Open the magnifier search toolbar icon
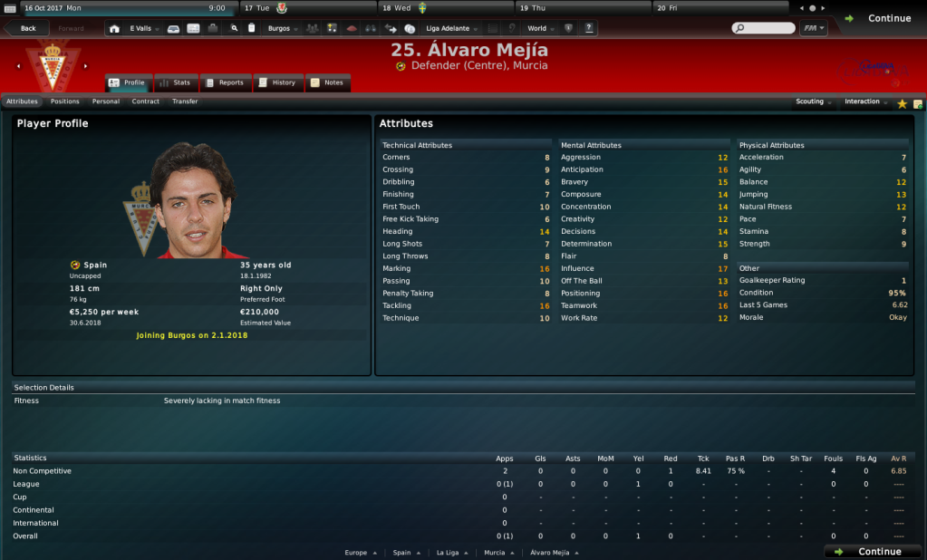This screenshot has width=927, height=560. (234, 28)
